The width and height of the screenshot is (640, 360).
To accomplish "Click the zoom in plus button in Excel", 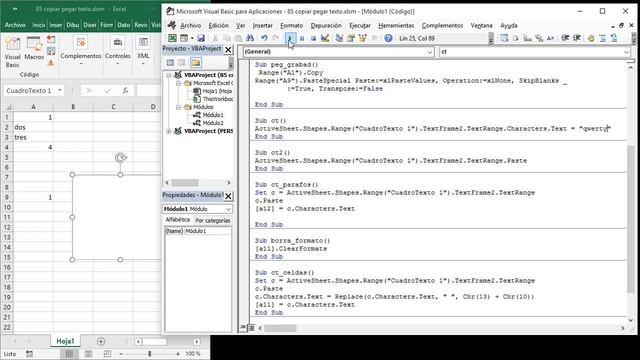I will [x=178, y=354].
